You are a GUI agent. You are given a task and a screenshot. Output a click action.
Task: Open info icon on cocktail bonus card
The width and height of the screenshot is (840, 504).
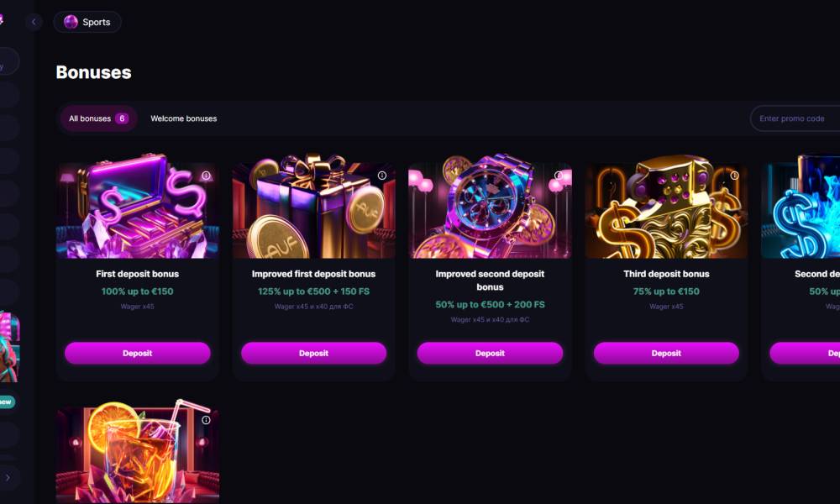206,420
